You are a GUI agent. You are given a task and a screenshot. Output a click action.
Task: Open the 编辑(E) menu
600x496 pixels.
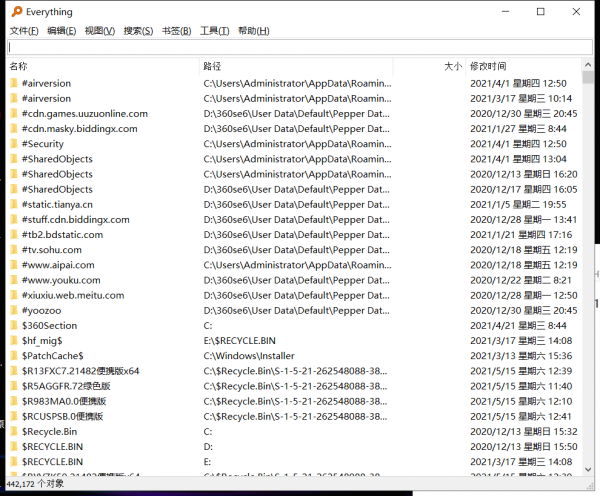point(62,31)
